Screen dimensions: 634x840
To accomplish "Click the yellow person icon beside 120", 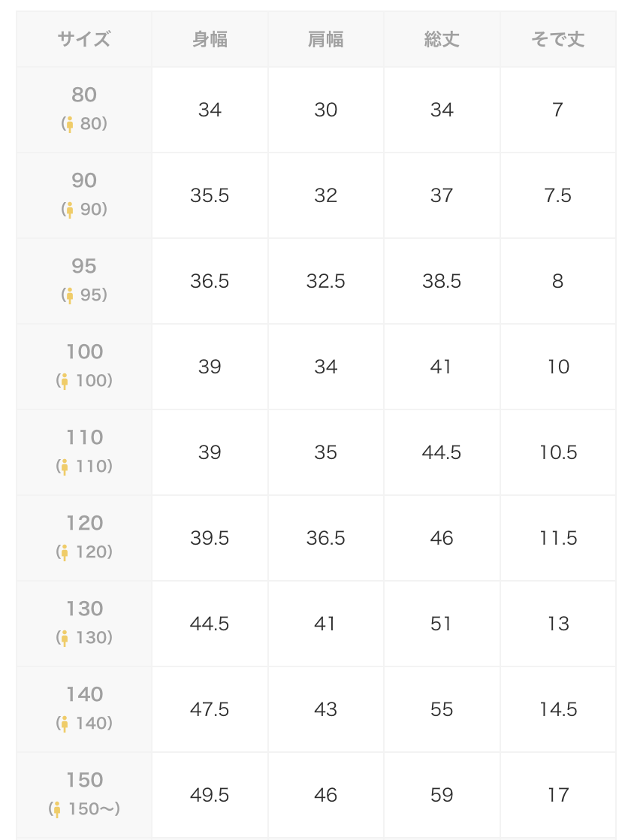I will (65, 553).
